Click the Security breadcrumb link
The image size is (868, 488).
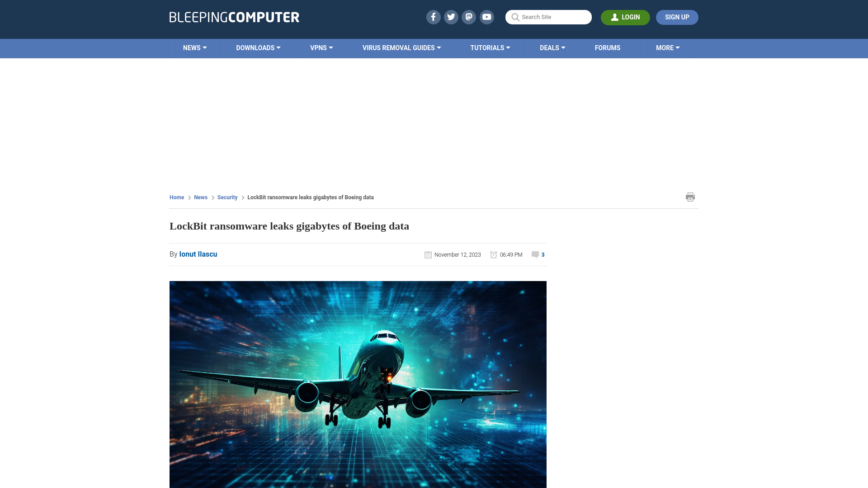[227, 197]
